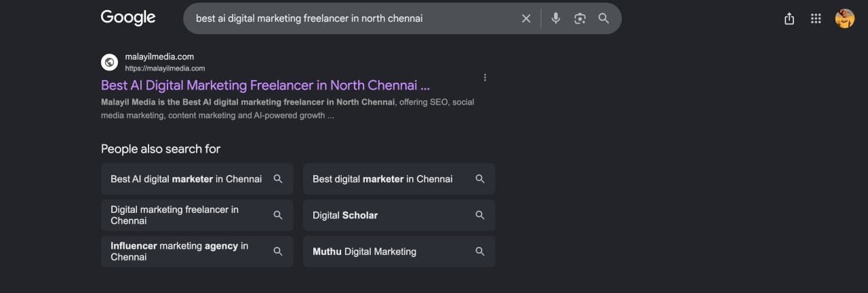Click search icon on Influencer marketing agency chip
Viewport: 868px width, 293px height.
coord(278,251)
